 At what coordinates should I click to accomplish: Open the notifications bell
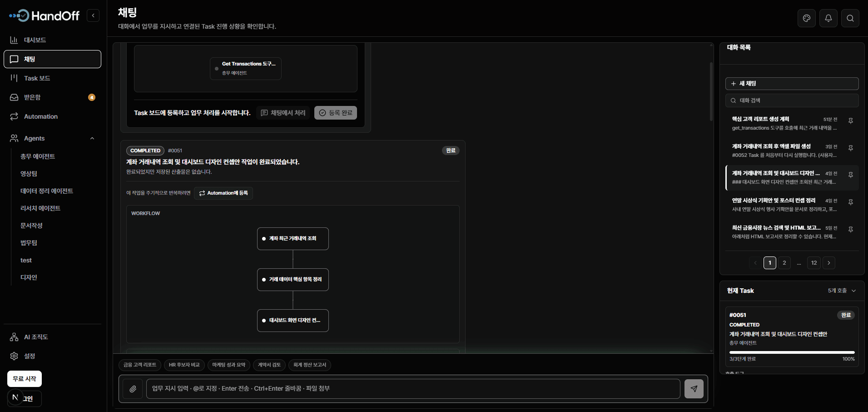pos(828,18)
